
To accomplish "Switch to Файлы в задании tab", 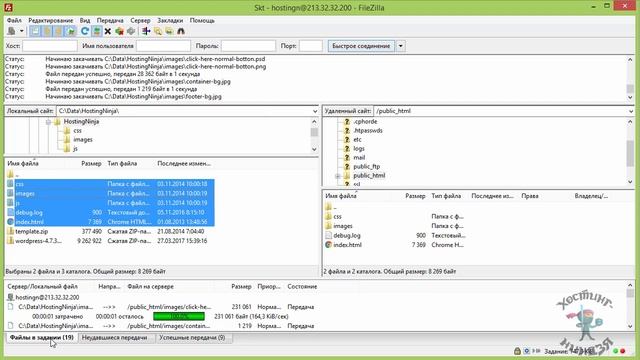I will [x=42, y=338].
